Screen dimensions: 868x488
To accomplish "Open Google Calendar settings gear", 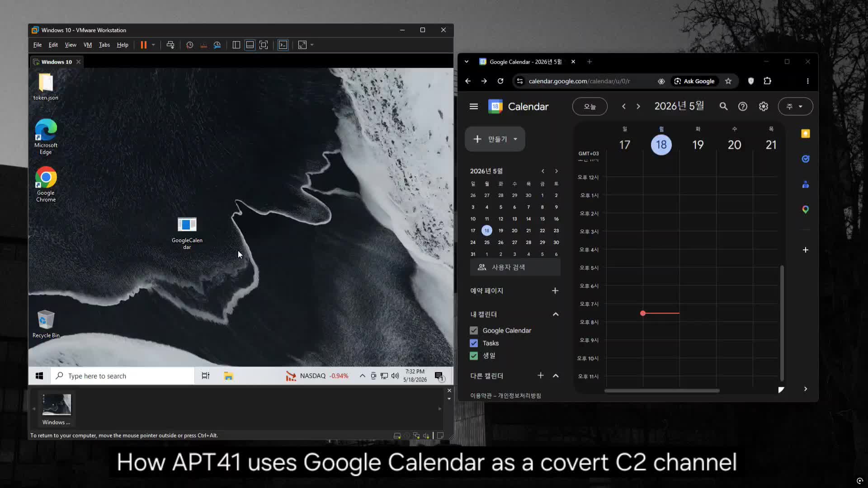I will (764, 107).
